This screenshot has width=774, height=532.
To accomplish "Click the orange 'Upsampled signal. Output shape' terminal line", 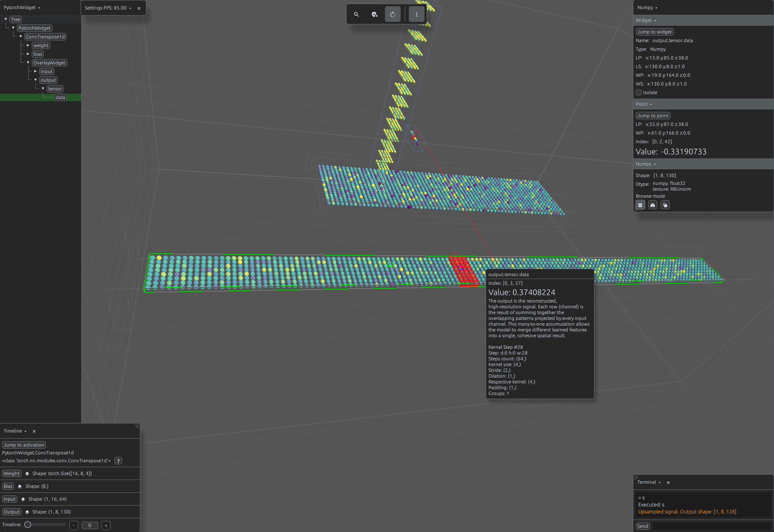I will click(x=687, y=512).
